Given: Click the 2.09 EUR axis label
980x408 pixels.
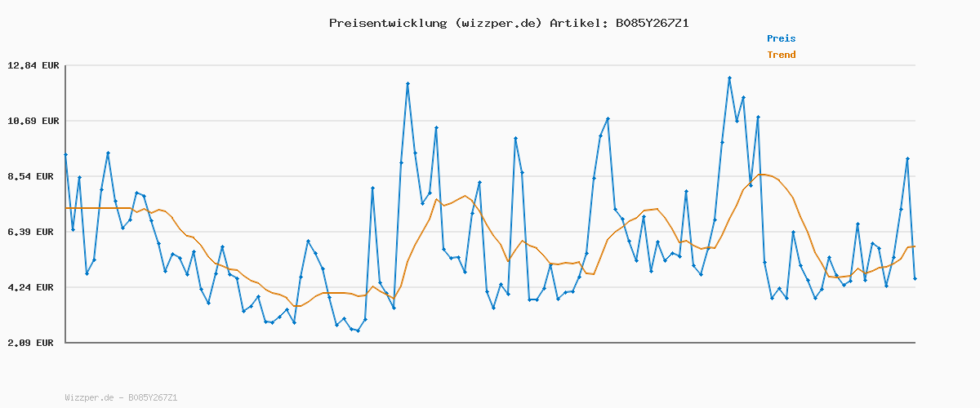Looking at the screenshot, I should (33, 343).
